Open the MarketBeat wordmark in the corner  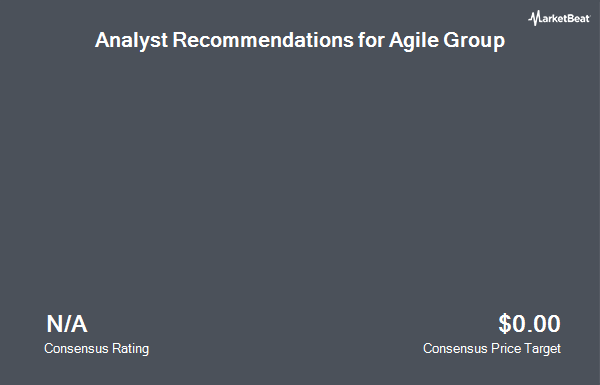pyautogui.click(x=559, y=18)
